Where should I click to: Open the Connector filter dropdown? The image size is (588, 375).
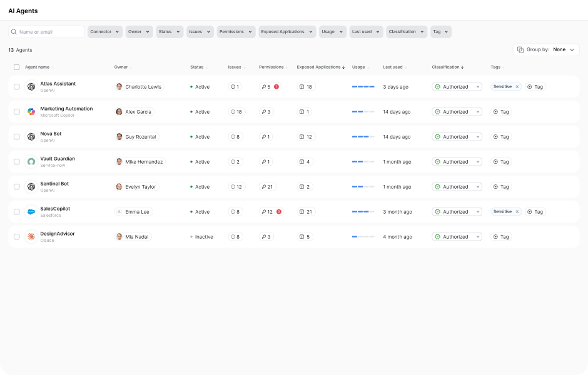pyautogui.click(x=103, y=31)
